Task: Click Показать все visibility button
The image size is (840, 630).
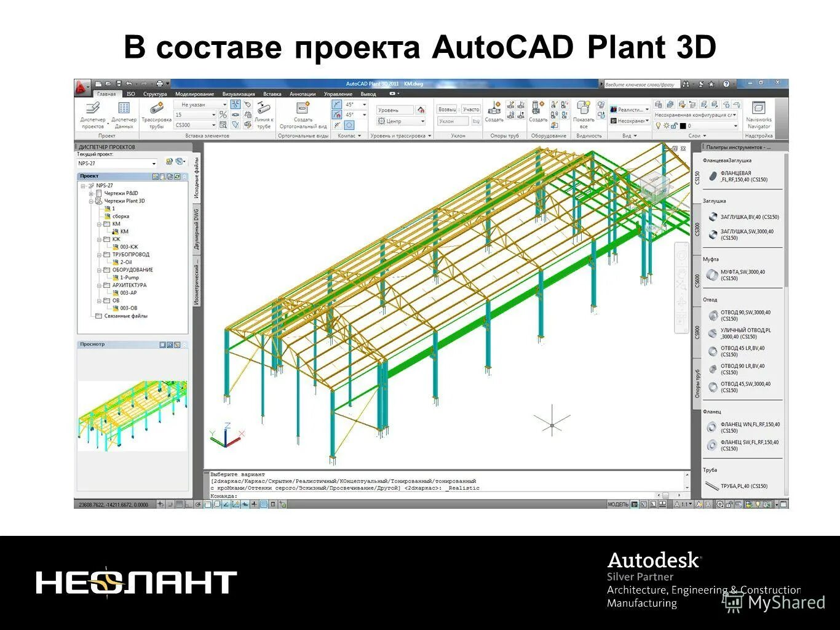Action: 584,115
